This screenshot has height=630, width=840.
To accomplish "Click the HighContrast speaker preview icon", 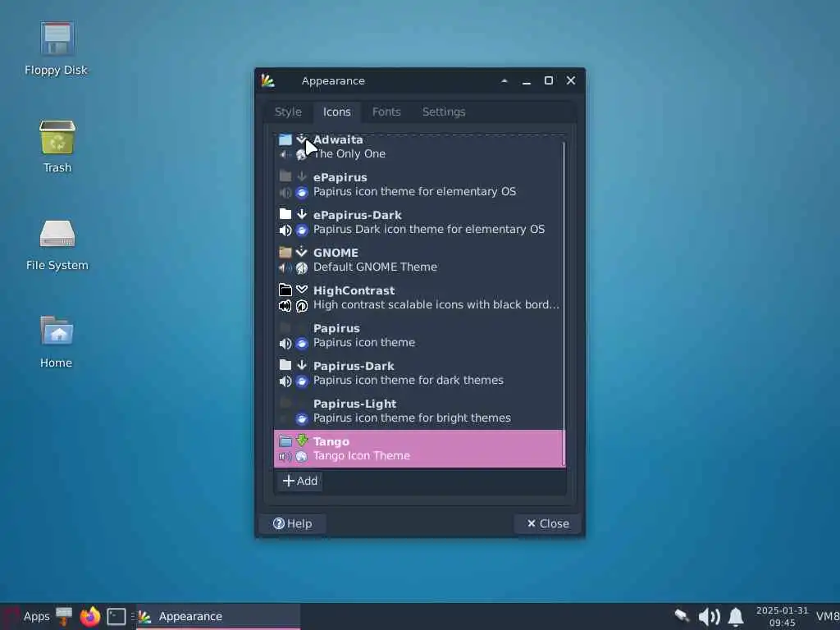I will pos(285,306).
